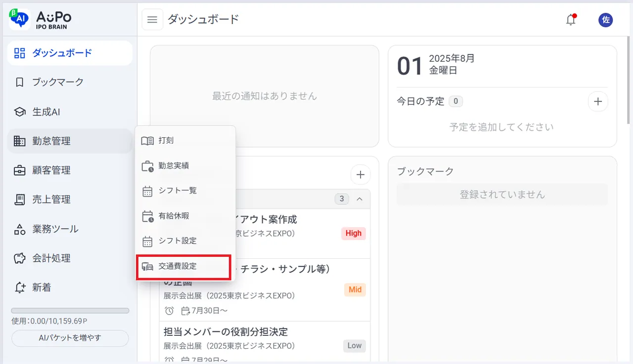Click the AI packet usage progress bar
Image resolution: width=633 pixels, height=364 pixels.
(x=70, y=311)
